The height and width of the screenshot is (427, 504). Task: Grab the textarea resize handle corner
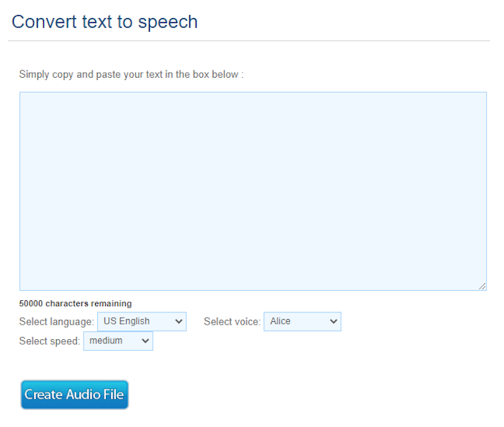point(482,286)
